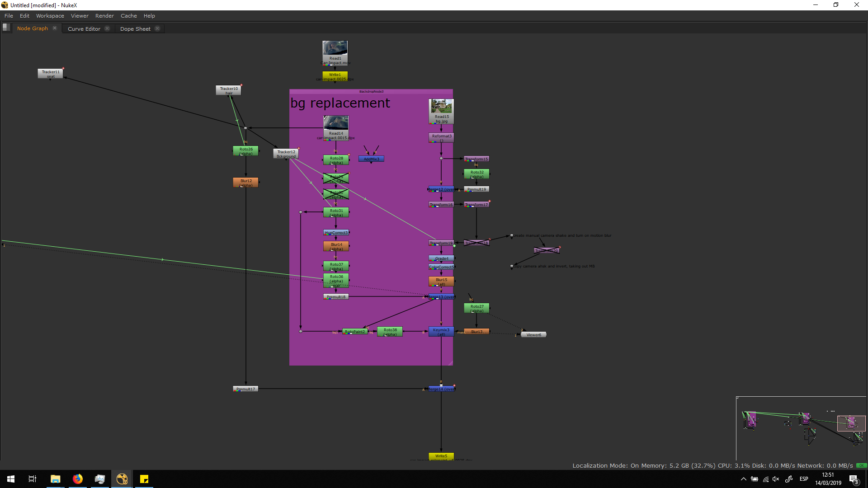Select the Tracker11 seat node
Image resolution: width=868 pixels, height=488 pixels.
[50, 74]
